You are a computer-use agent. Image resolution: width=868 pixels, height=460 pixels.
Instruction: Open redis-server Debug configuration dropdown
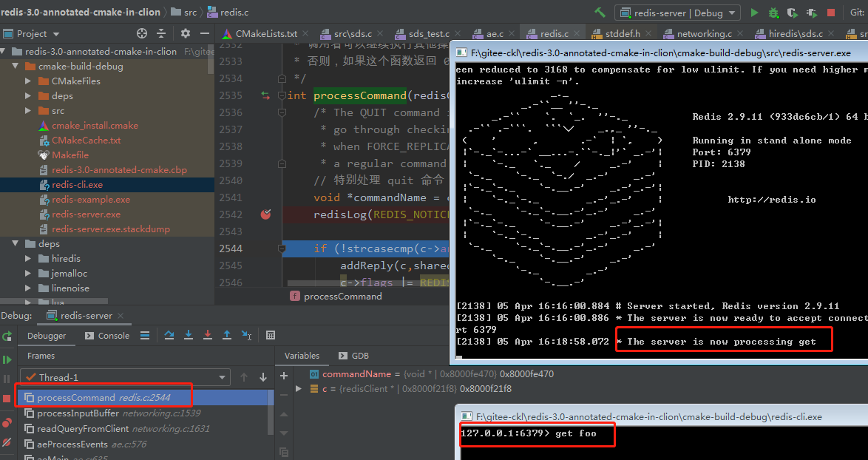tap(677, 13)
